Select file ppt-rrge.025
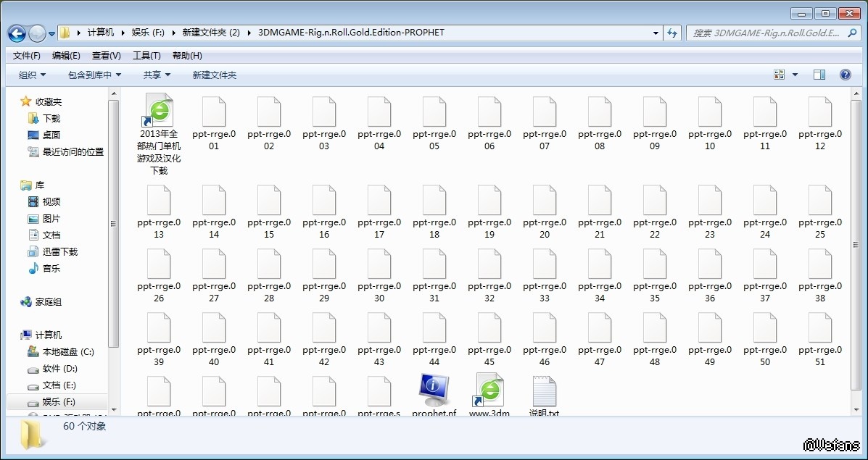The height and width of the screenshot is (460, 868). coord(820,201)
